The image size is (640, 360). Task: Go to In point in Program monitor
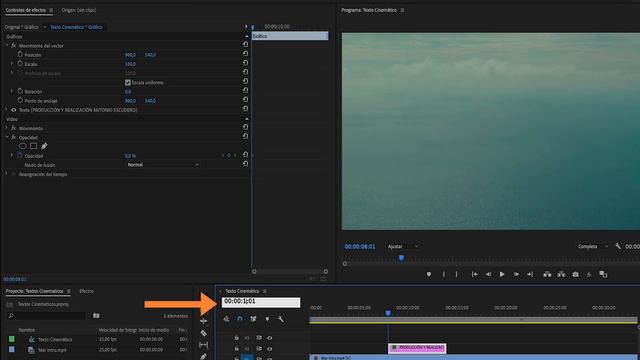(474, 274)
